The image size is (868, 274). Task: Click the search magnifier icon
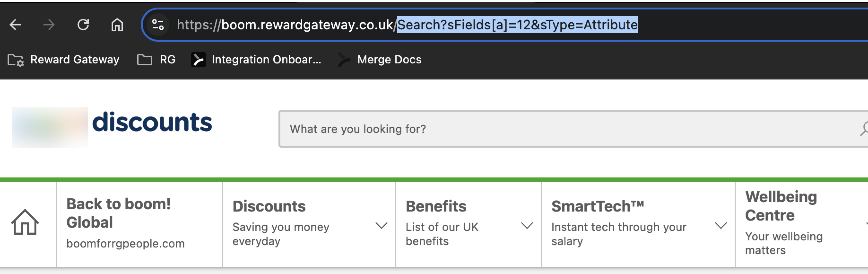(863, 129)
